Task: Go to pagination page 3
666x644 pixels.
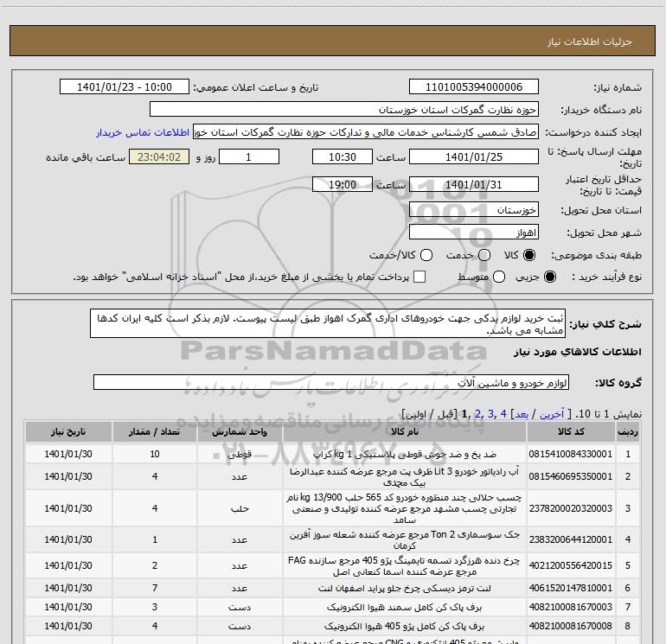Action: (x=490, y=414)
